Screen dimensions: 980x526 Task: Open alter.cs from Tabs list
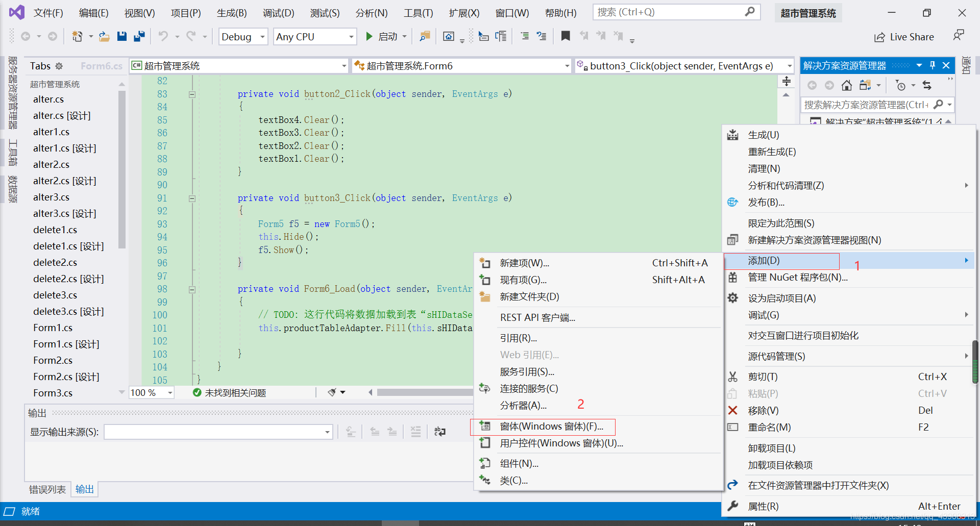click(x=48, y=99)
